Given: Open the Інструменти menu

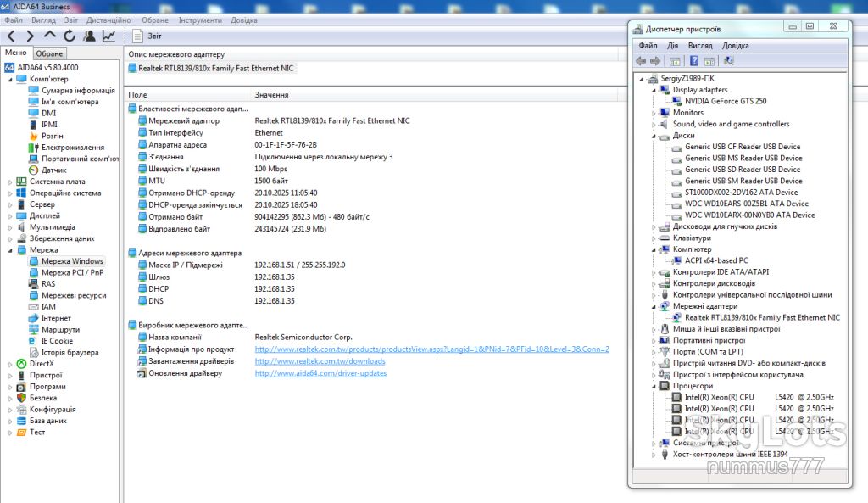Looking at the screenshot, I should click(200, 20).
